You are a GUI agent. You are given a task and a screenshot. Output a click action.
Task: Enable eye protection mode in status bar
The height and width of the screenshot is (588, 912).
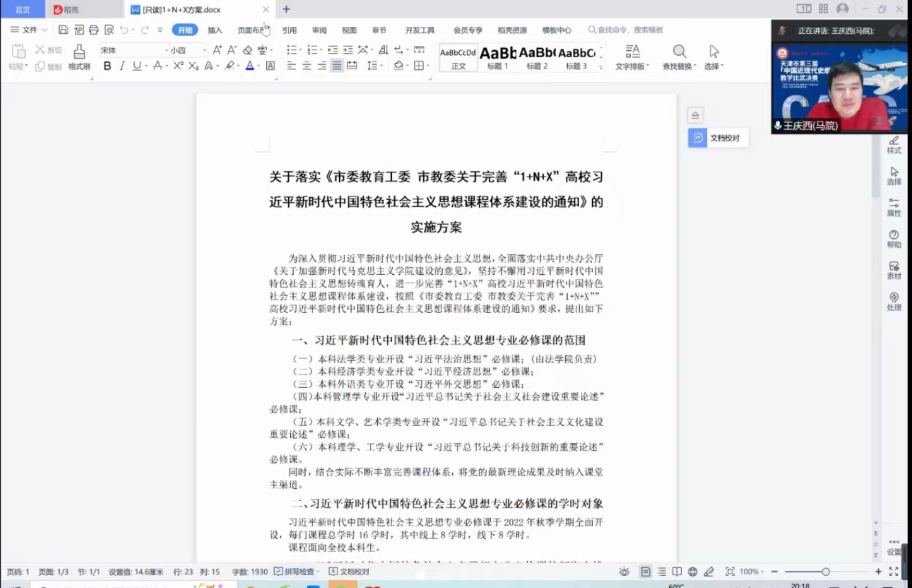click(624, 572)
